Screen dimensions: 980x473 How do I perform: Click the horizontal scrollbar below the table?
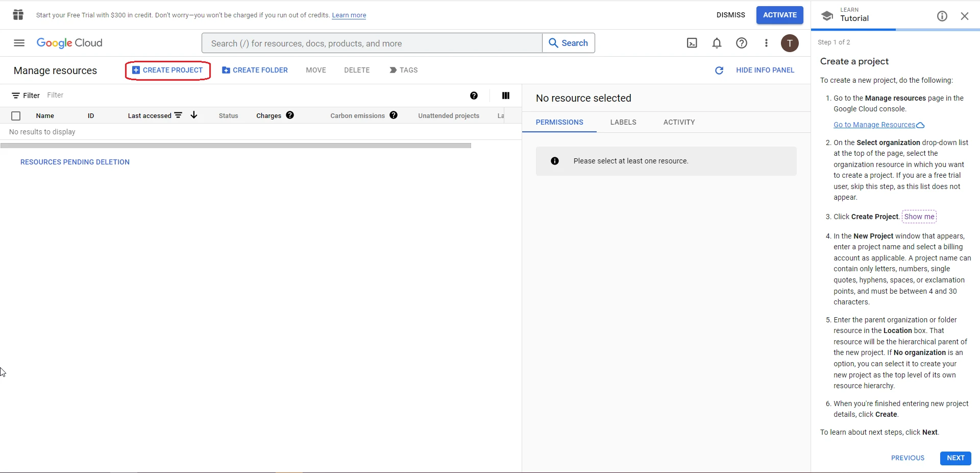(236, 146)
